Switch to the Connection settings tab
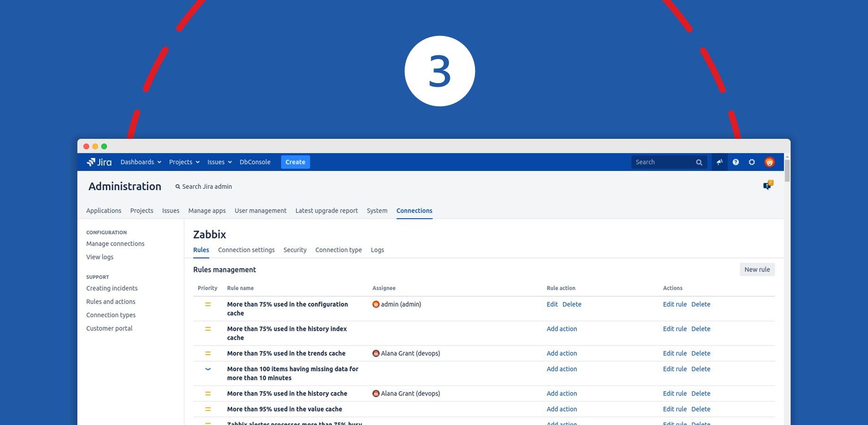The width and height of the screenshot is (868, 425). point(246,250)
